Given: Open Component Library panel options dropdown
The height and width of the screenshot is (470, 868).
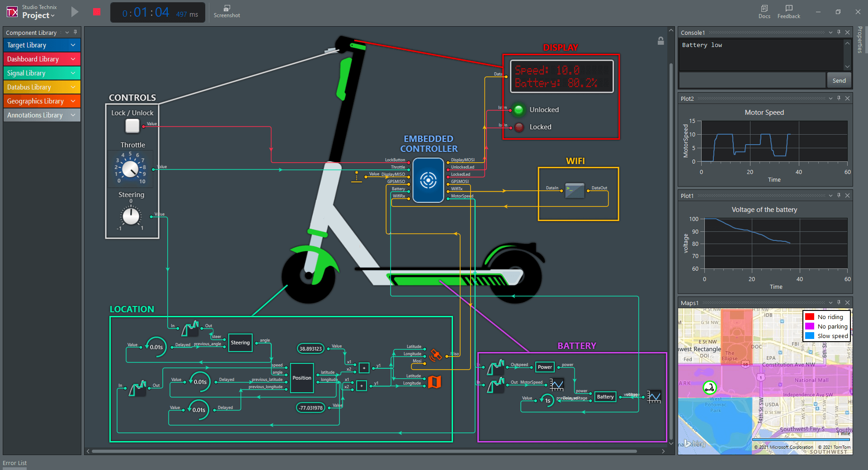Looking at the screenshot, I should tap(67, 33).
